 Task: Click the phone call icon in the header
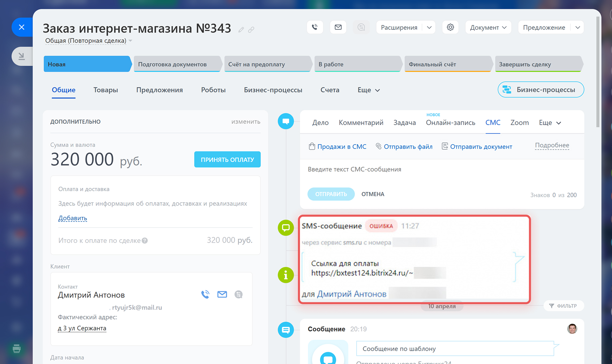(x=315, y=27)
